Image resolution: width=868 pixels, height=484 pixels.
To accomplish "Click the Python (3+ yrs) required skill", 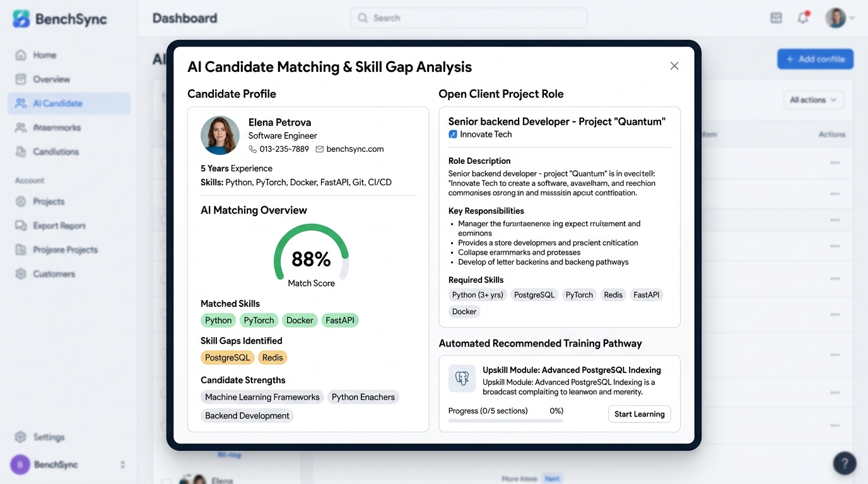I will point(478,295).
